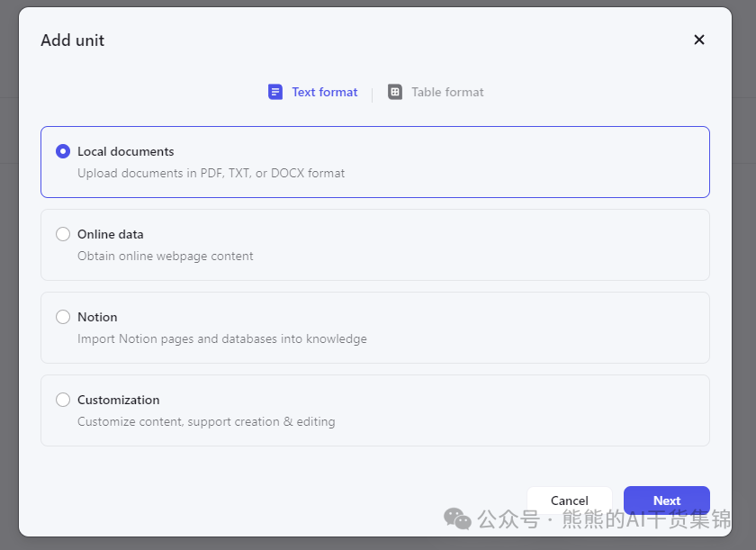Switch to the Table format tab
This screenshot has height=550, width=756.
[447, 92]
